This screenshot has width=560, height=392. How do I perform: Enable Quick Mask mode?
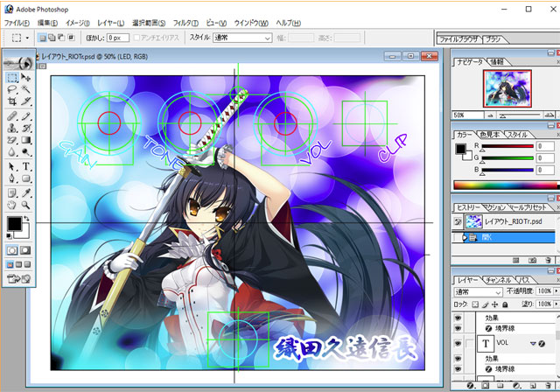click(25, 250)
